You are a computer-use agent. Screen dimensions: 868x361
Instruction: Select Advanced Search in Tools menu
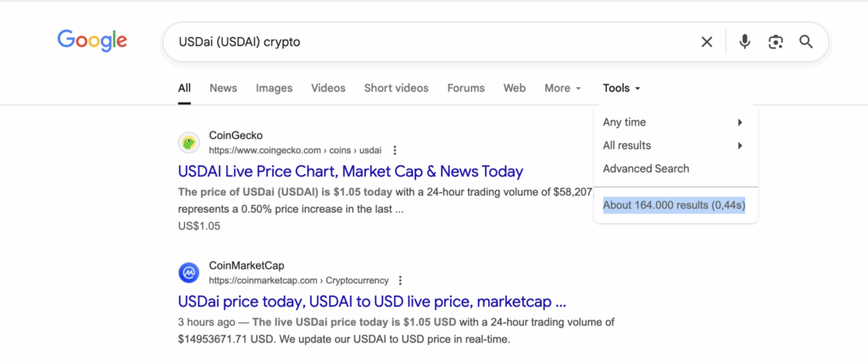[x=646, y=169]
